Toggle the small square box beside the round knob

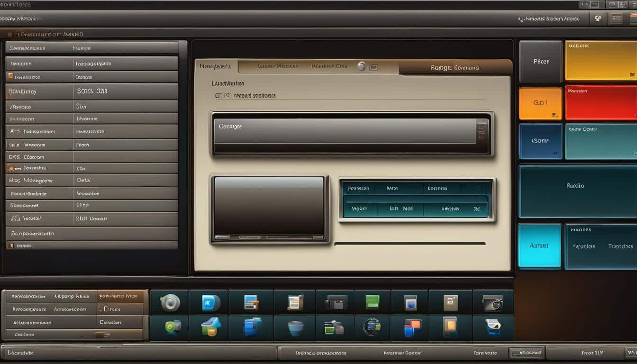pyautogui.click(x=373, y=67)
